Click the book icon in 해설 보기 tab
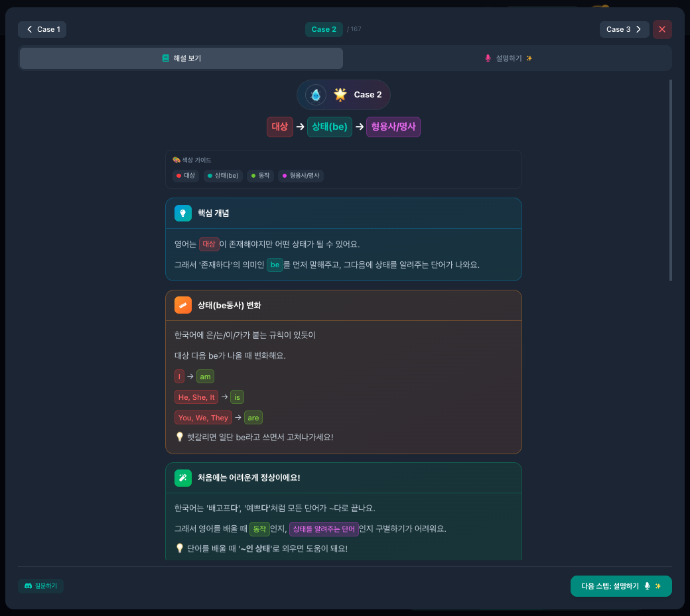This screenshot has height=616, width=690. tap(165, 58)
